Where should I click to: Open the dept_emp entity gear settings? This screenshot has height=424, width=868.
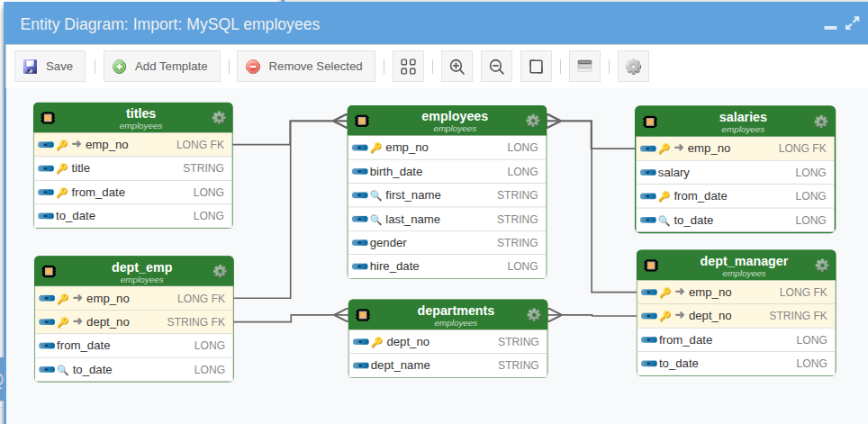coord(220,271)
